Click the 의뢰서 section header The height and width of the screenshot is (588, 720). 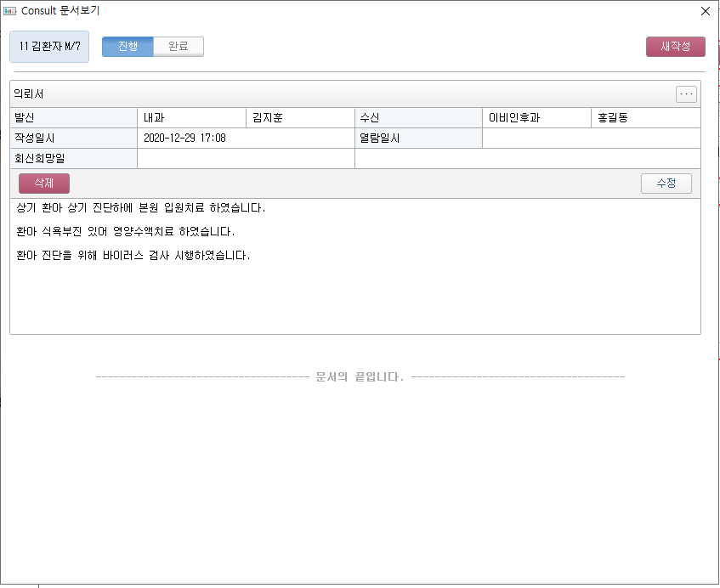31,94
